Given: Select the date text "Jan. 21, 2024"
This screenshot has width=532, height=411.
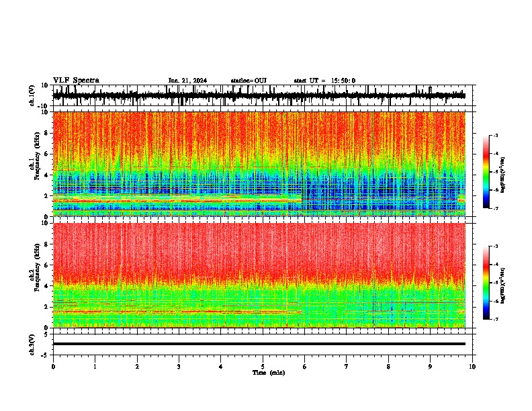Looking at the screenshot, I should coord(187,81).
